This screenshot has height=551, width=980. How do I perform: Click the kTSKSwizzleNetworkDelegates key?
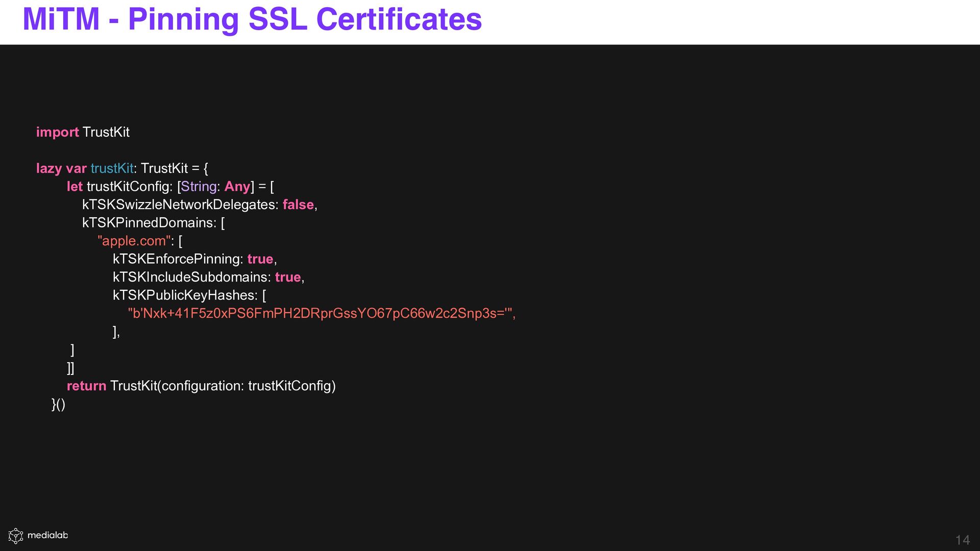(x=180, y=205)
